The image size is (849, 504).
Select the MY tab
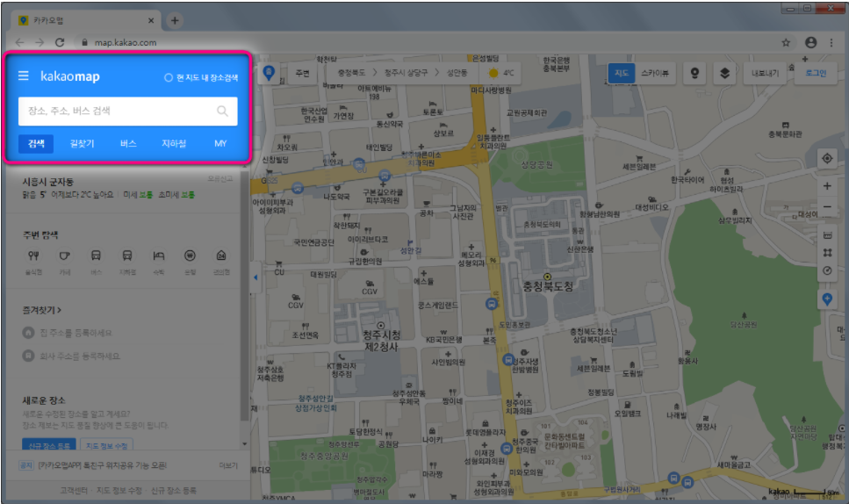pos(220,143)
